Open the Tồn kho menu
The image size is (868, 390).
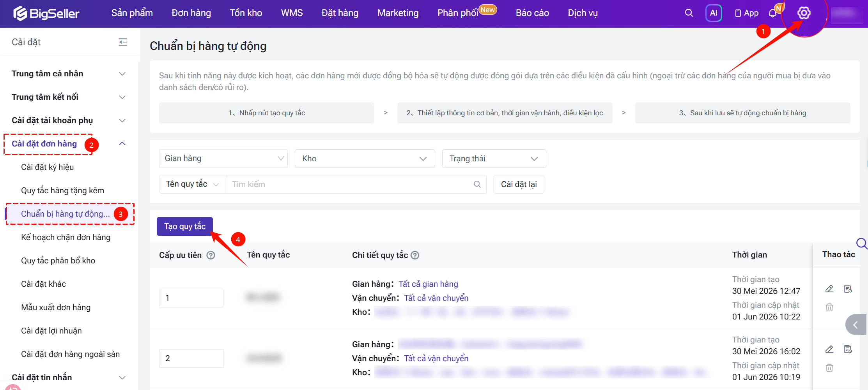246,13
